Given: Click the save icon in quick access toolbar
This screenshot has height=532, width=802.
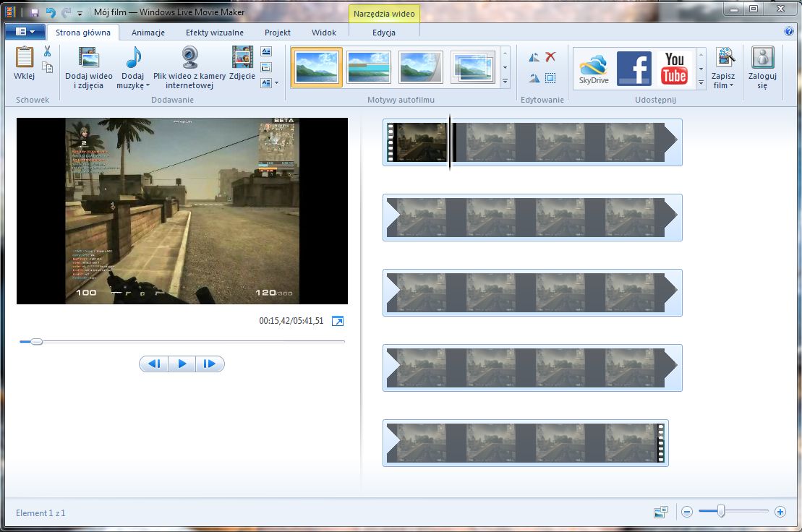Looking at the screenshot, I should 35,12.
